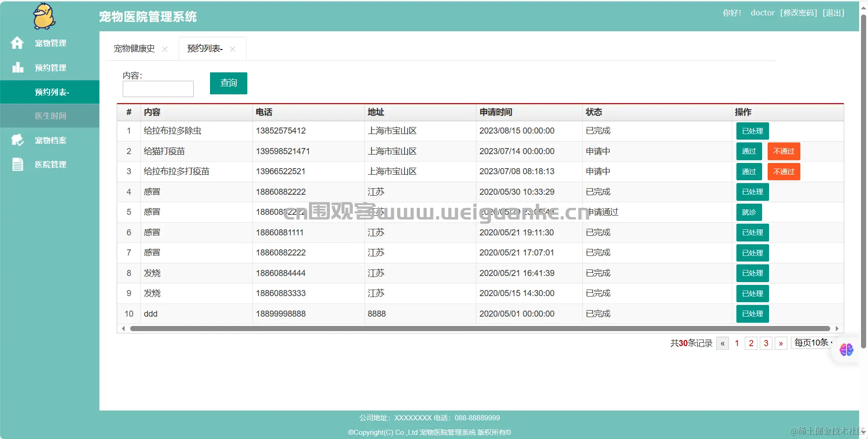Screen dimensions: 868x439
Task: Click 已处理 in row 9
Action: [x=753, y=294]
